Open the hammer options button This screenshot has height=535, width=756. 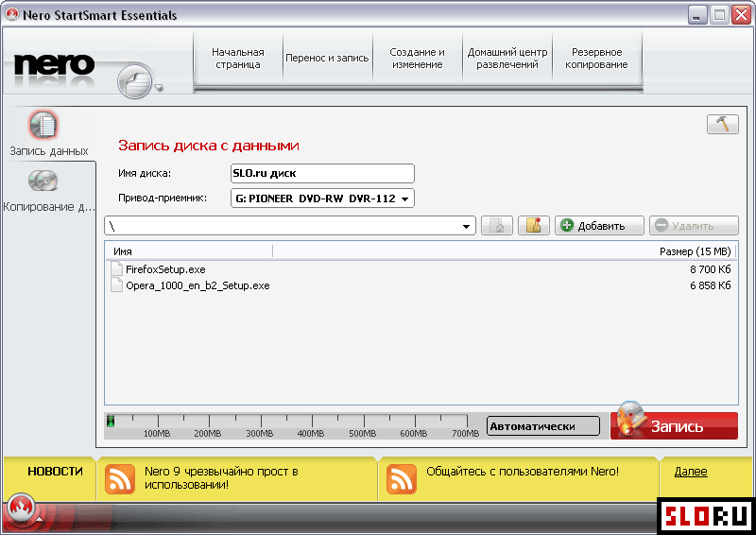click(x=722, y=124)
